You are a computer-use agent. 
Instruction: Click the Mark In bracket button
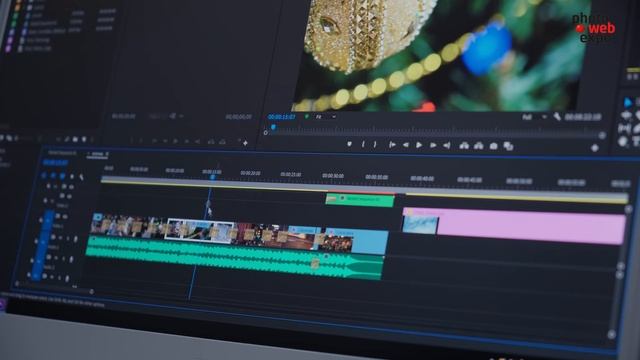tap(363, 144)
